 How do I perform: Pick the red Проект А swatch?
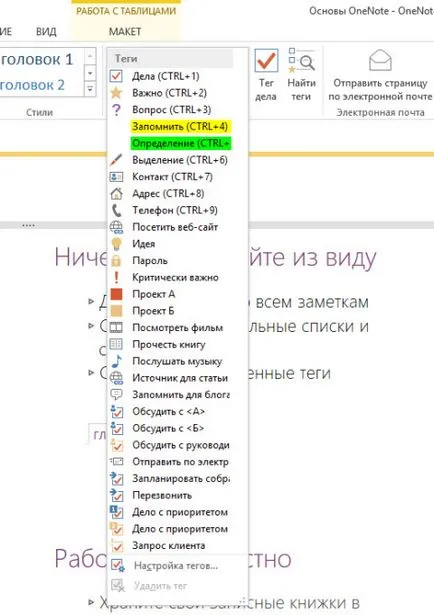[116, 294]
